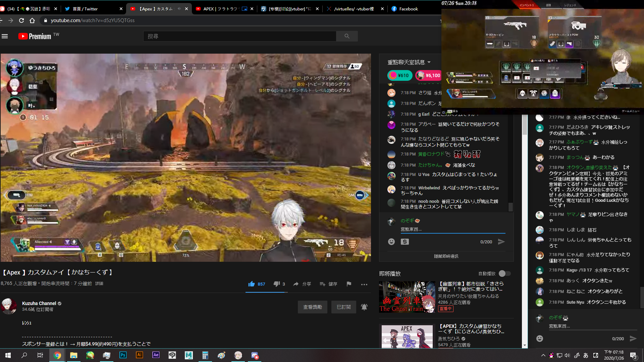
Task: Open 幽霊列車 Ghost Train thumbnail
Action: coord(407,297)
